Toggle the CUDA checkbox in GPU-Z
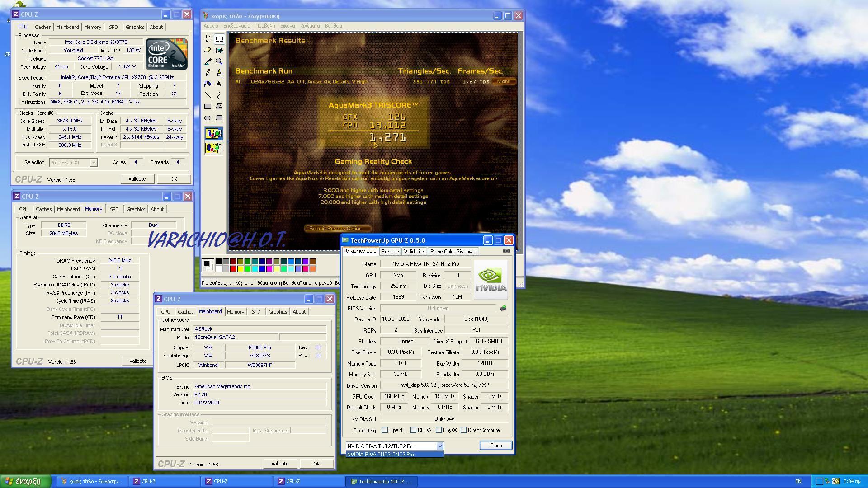868x488 pixels. click(414, 430)
